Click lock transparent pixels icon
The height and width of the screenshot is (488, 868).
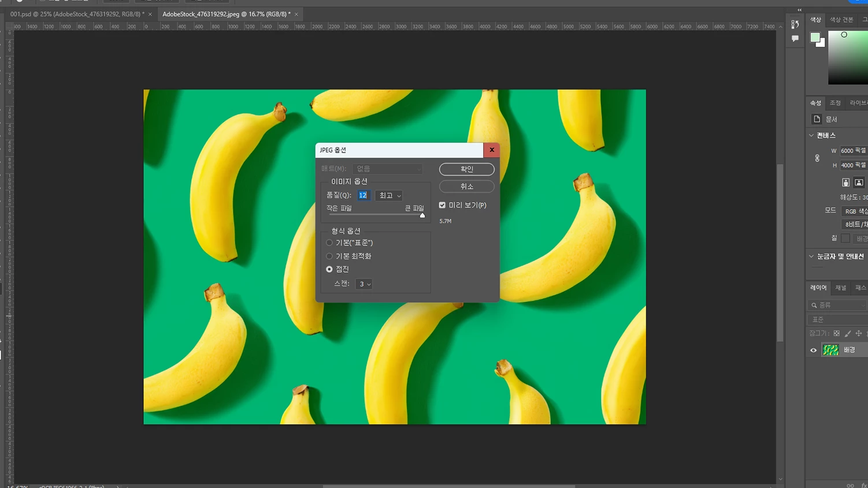836,333
